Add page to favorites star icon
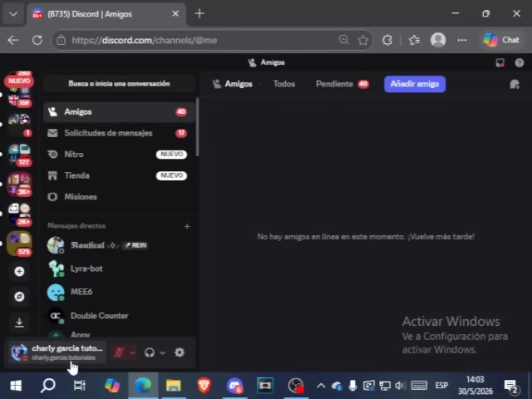The image size is (532, 399). coord(363,40)
